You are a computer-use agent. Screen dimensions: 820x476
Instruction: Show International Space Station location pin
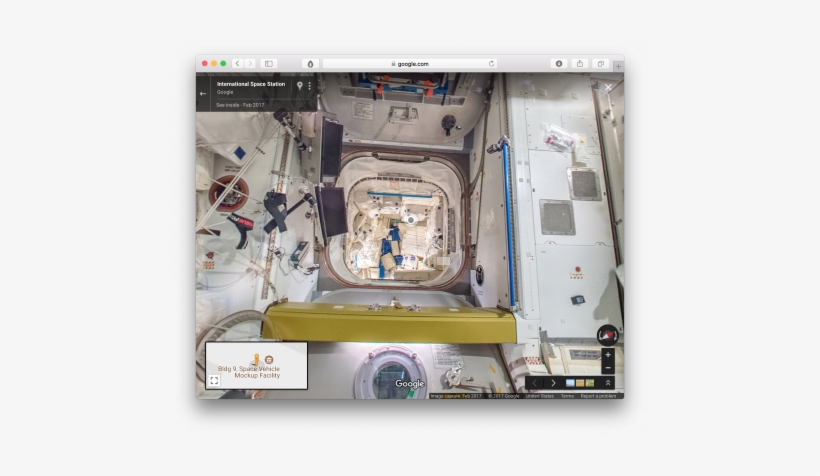click(x=300, y=86)
